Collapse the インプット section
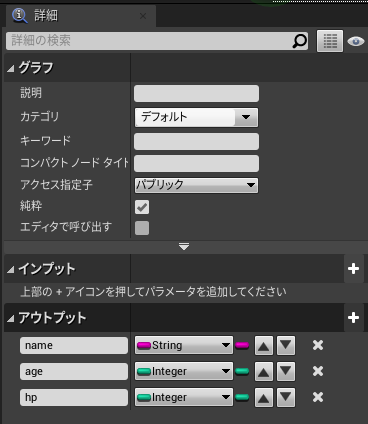Image resolution: width=368 pixels, height=424 pixels. click(11, 269)
